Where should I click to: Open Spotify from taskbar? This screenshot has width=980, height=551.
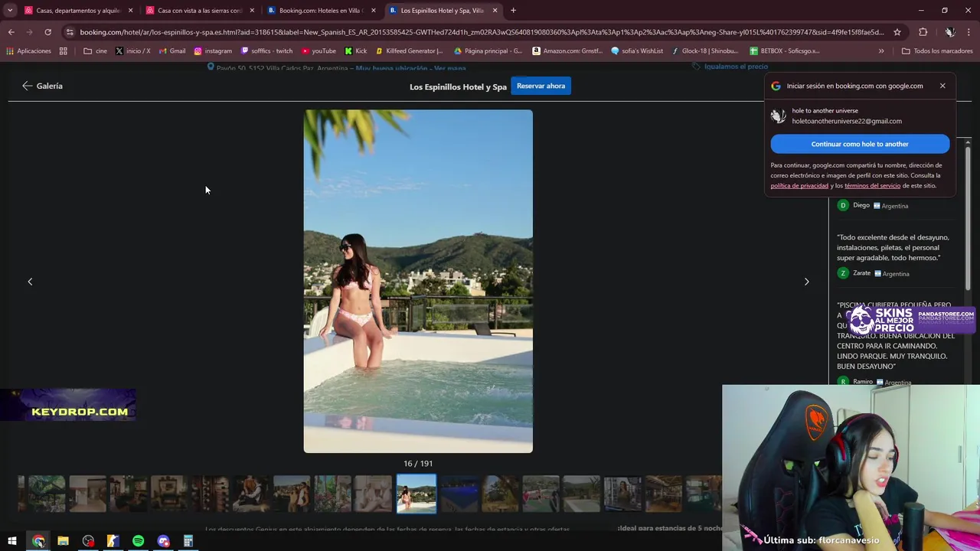[138, 541]
